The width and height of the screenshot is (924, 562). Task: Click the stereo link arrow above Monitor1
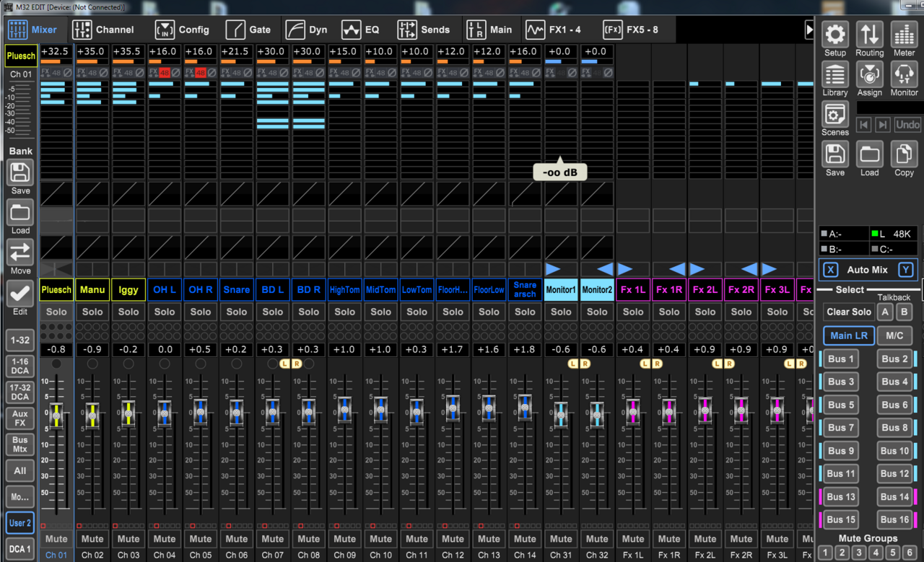(553, 269)
